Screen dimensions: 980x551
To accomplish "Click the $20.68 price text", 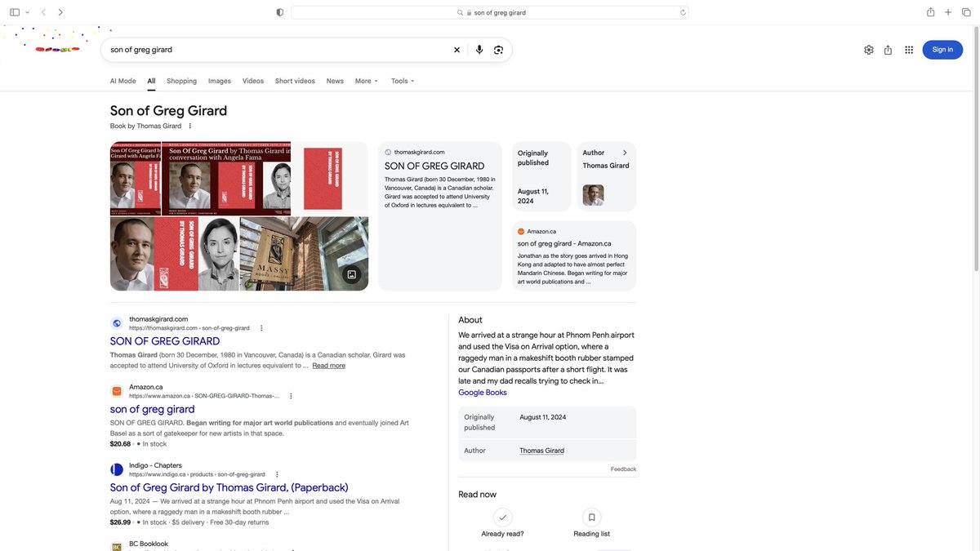I will coord(120,444).
